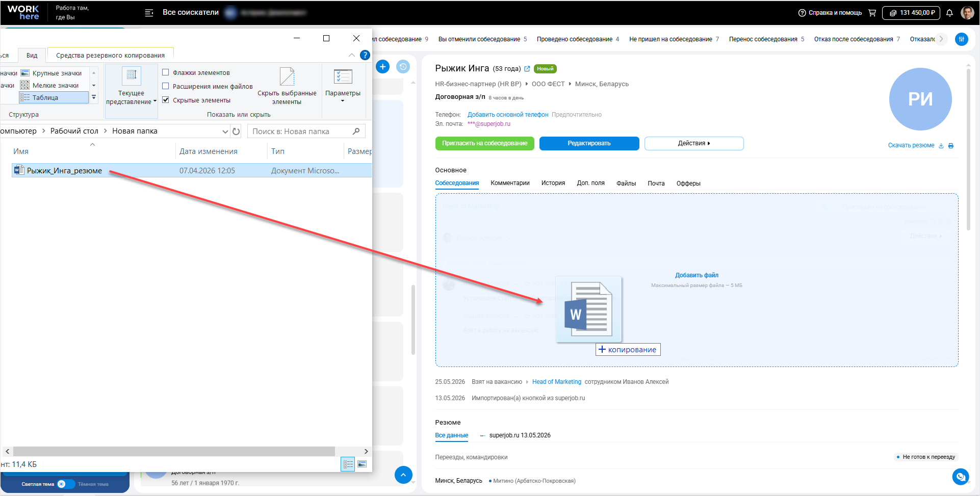Open the hamburger menu next to Все соискатели
This screenshot has width=980, height=496.
(x=149, y=13)
